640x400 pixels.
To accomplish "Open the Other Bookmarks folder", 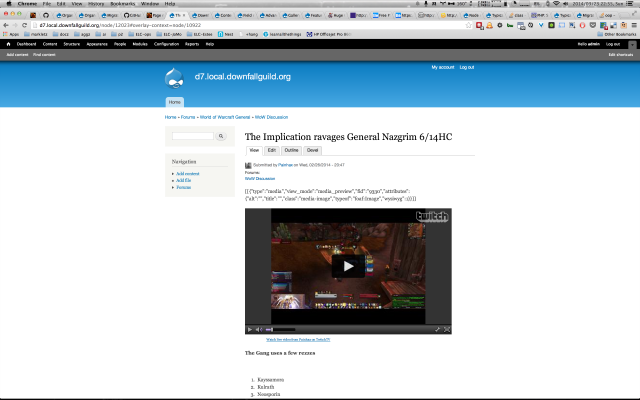I will 617,34.
